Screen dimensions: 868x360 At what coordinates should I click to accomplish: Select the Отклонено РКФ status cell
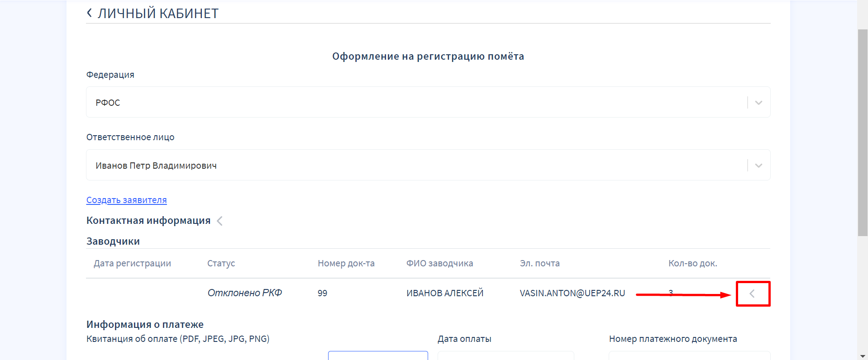pyautogui.click(x=244, y=293)
